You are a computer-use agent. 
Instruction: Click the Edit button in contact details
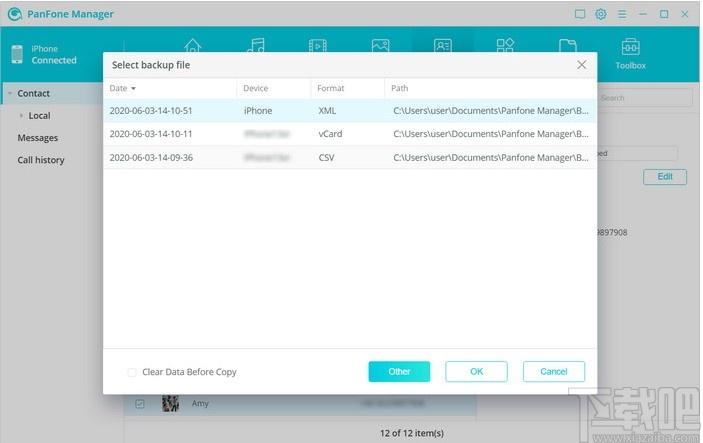664,177
